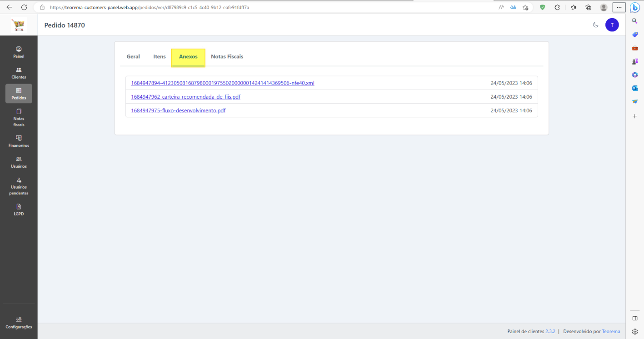Switch to the Geral tab
The image size is (644, 339).
tap(133, 57)
